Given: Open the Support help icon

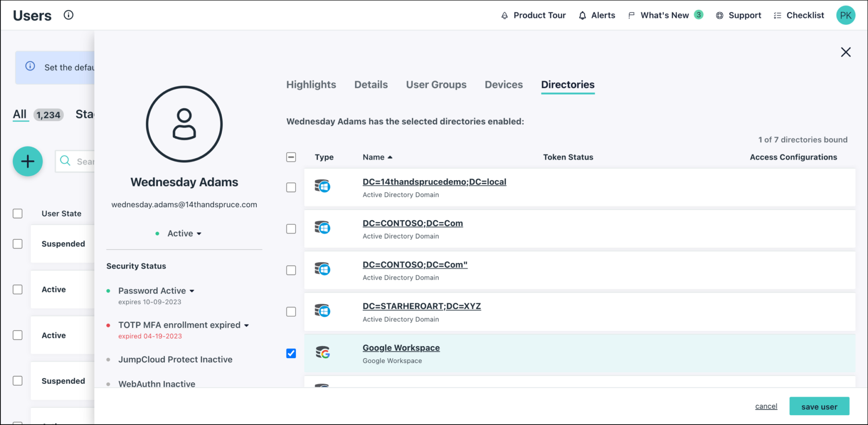Looking at the screenshot, I should click(x=720, y=15).
